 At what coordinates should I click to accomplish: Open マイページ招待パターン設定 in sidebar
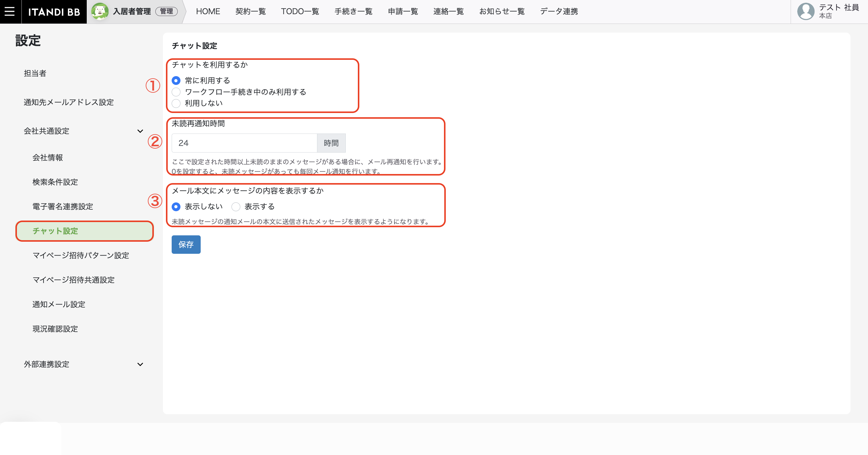[x=81, y=255]
